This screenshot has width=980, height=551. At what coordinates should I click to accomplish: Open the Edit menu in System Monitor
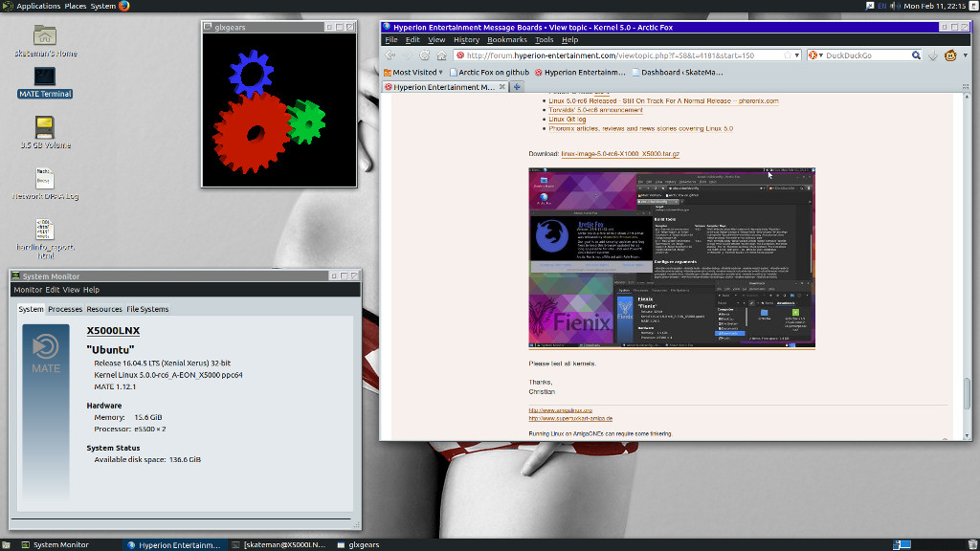coord(52,290)
